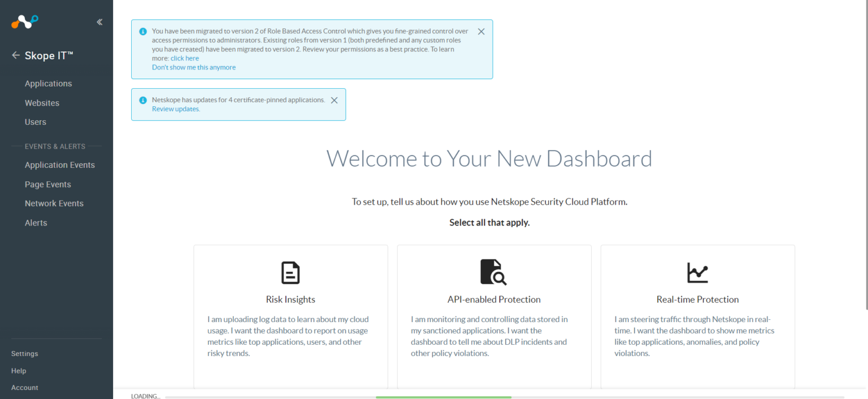Dismiss the RBAC migration banner
This screenshot has width=868, height=399.
point(481,32)
